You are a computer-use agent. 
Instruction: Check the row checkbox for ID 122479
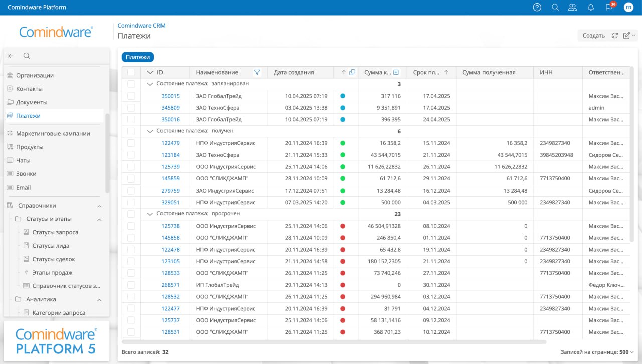pyautogui.click(x=131, y=143)
